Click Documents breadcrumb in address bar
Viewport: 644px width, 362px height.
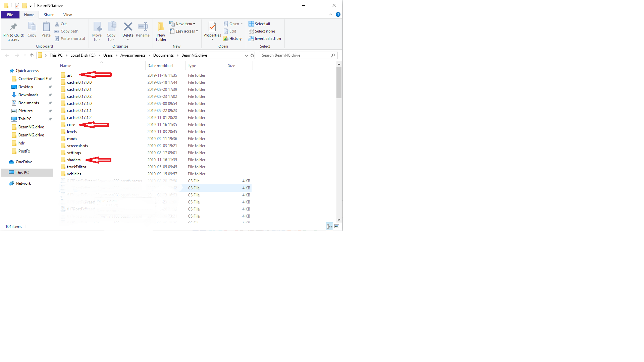tap(163, 55)
